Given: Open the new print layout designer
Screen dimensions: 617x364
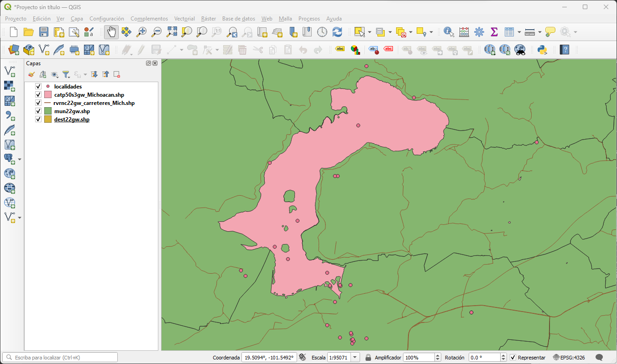Looking at the screenshot, I should (59, 32).
